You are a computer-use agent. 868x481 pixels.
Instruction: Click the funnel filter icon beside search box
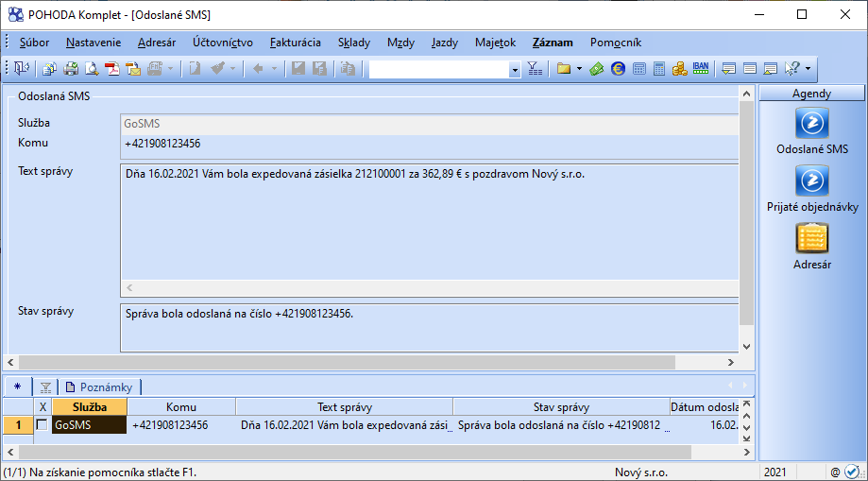click(535, 68)
